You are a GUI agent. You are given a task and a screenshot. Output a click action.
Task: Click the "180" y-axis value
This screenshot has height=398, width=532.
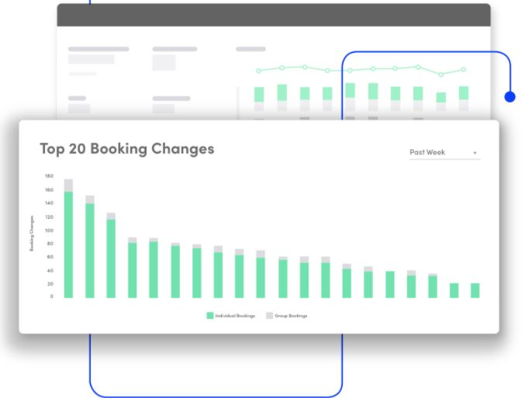pos(49,176)
